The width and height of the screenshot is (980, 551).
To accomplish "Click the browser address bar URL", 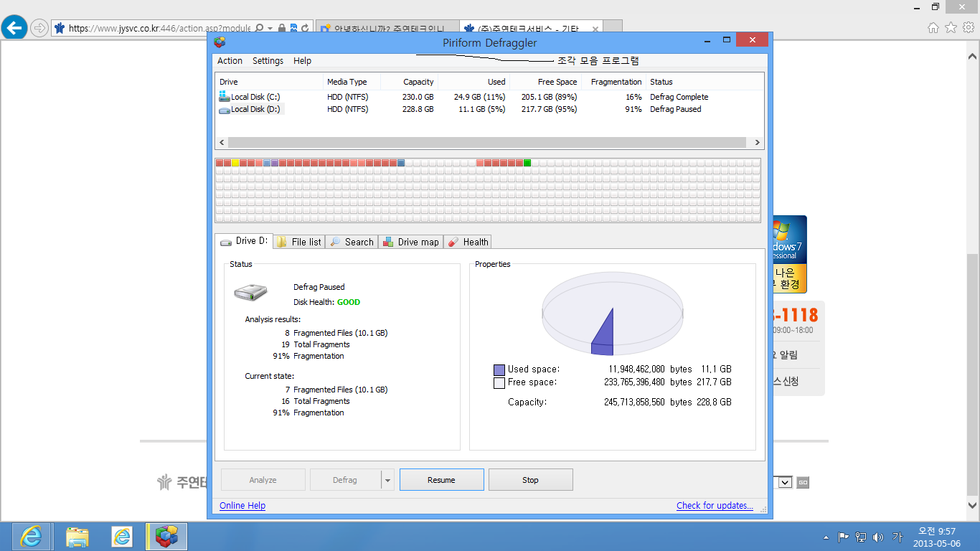I will pos(159,28).
